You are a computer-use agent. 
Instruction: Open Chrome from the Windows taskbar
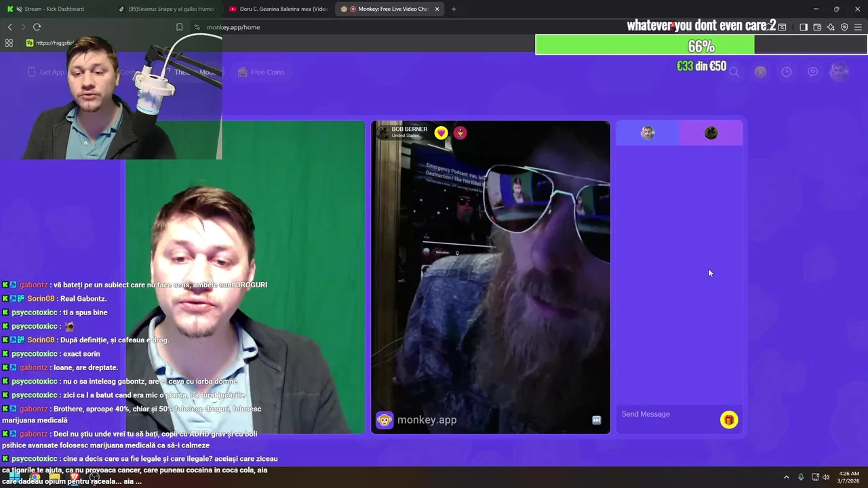(35, 478)
